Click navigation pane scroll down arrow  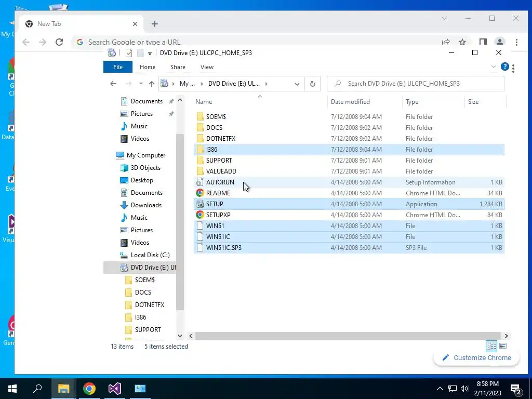[x=180, y=336]
